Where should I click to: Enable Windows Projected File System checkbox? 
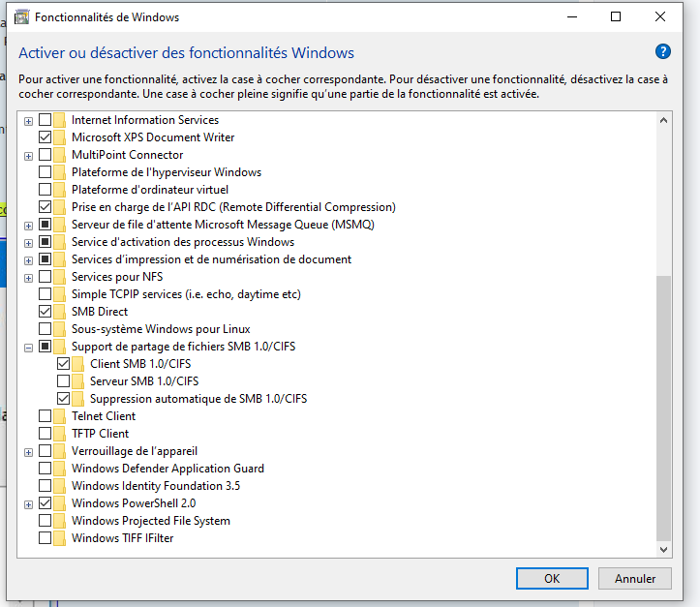tap(46, 520)
